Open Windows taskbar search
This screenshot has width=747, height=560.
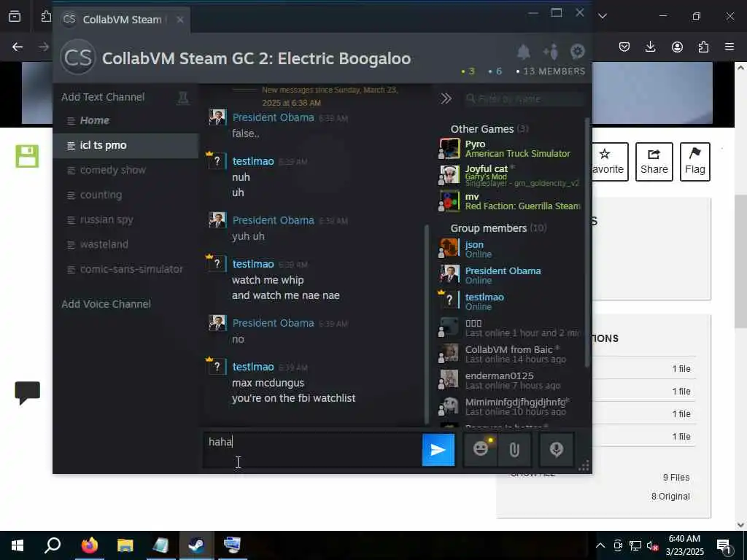pos(53,545)
